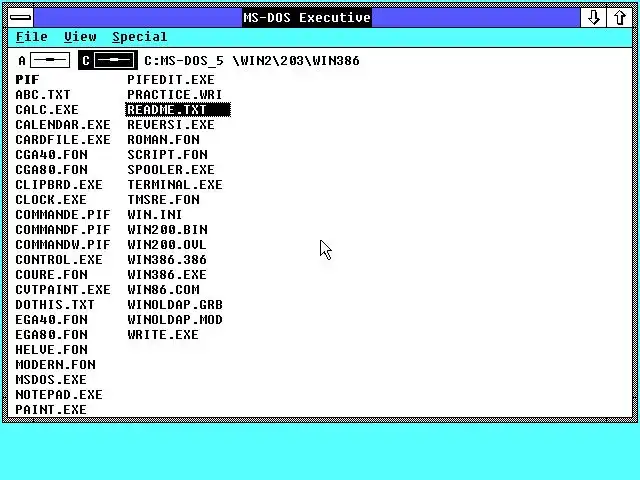Viewport: 640px width, 480px height.
Task: Select WINOLDAP.GRB file
Action: [x=175, y=304]
